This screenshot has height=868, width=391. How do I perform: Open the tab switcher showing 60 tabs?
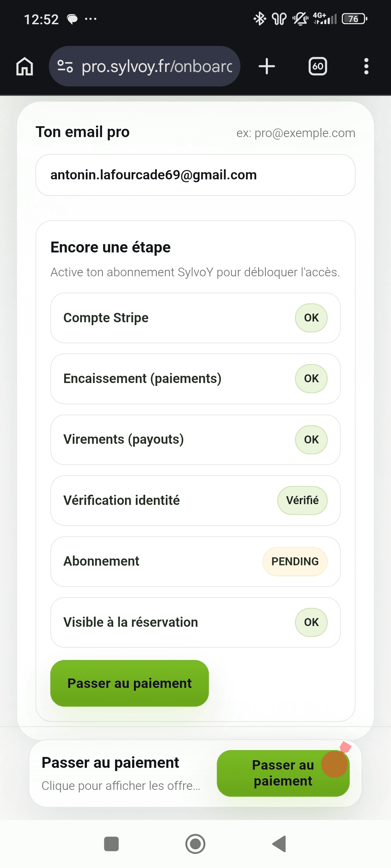pos(318,67)
